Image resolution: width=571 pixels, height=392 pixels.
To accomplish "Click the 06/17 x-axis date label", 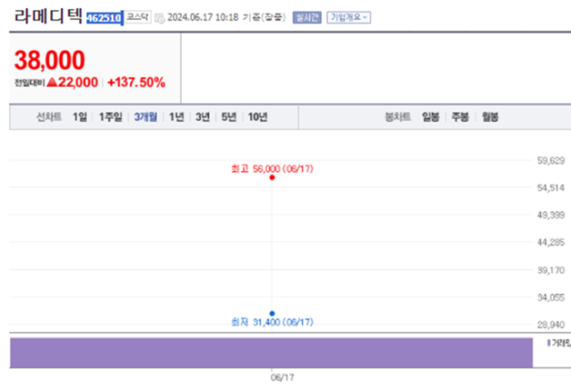I will click(282, 377).
